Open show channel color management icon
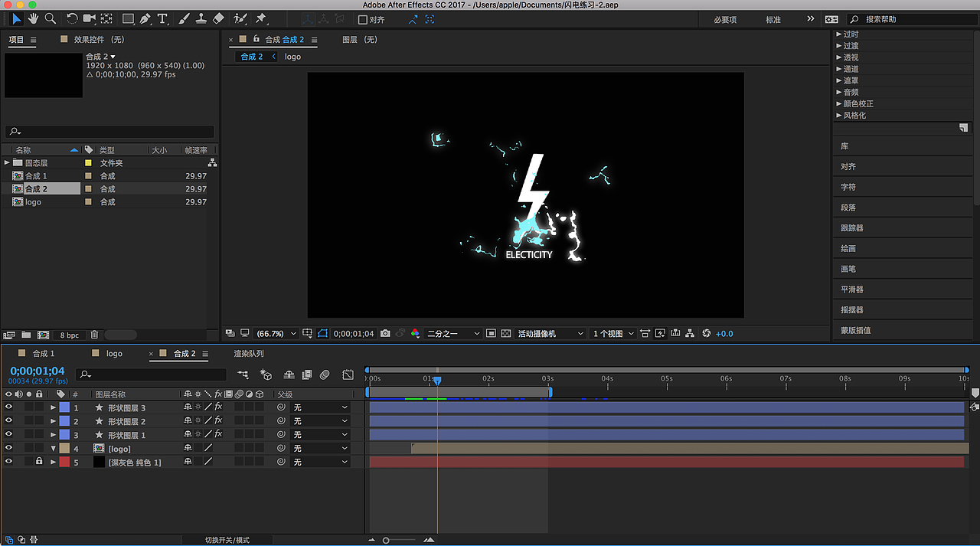 click(415, 333)
